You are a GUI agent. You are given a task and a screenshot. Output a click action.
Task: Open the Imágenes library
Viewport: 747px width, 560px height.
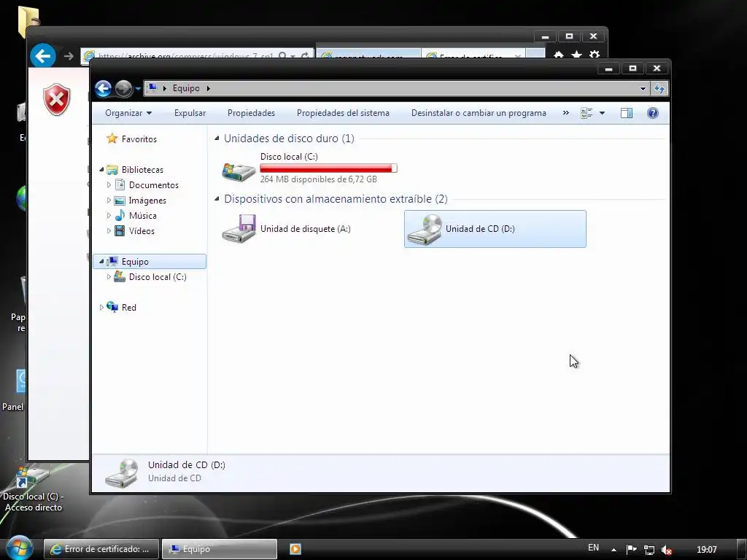(x=147, y=201)
